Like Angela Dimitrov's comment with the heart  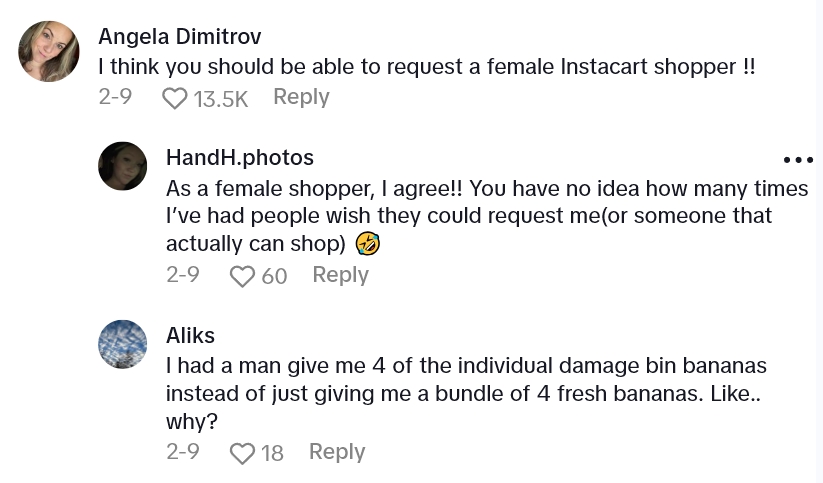tap(175, 98)
